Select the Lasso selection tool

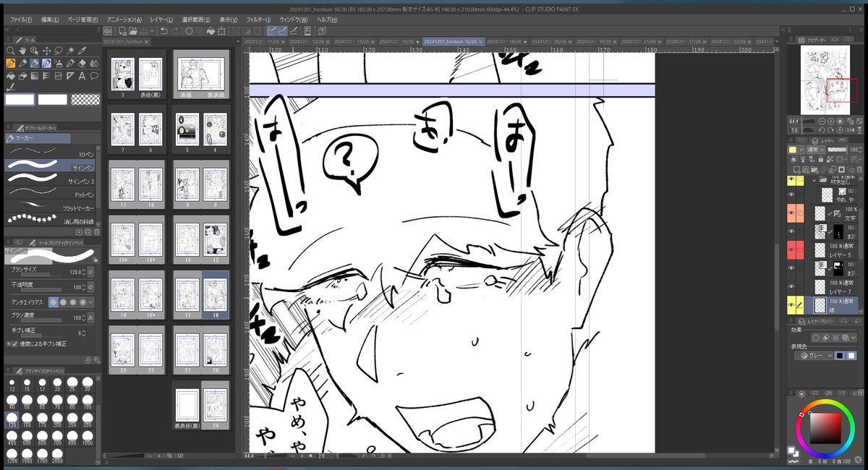pyautogui.click(x=59, y=51)
